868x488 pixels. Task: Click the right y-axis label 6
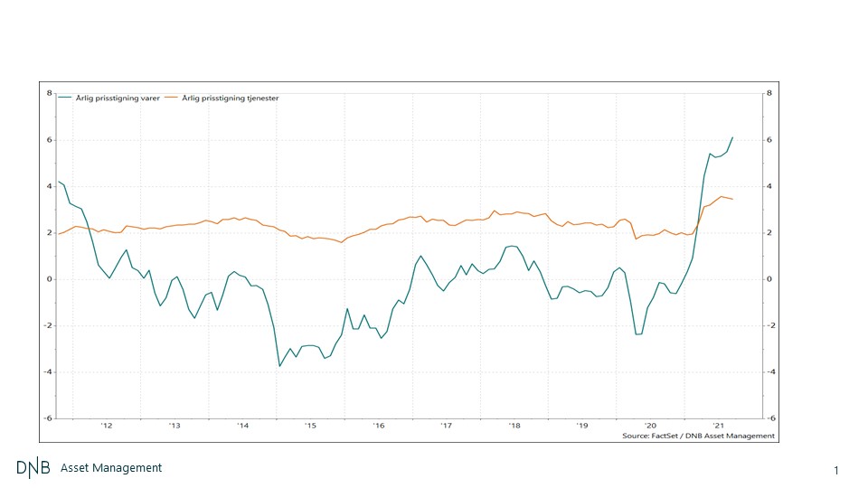[769, 140]
